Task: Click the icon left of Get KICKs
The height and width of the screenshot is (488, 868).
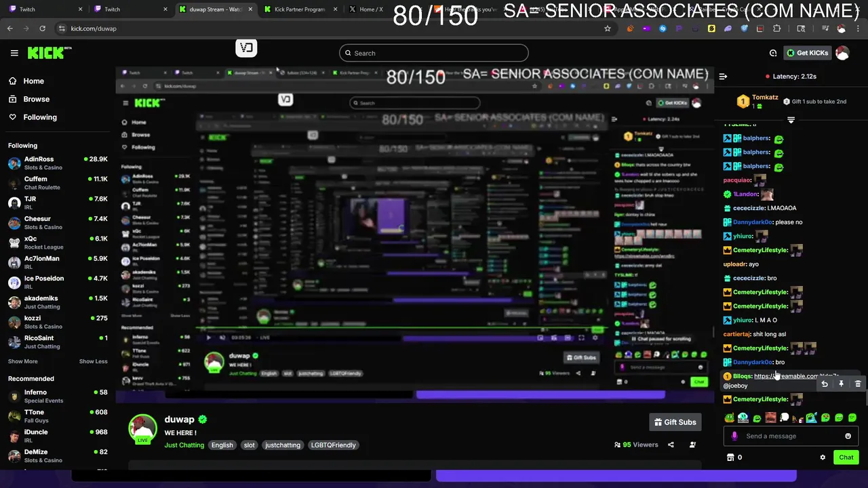Action: coord(773,53)
